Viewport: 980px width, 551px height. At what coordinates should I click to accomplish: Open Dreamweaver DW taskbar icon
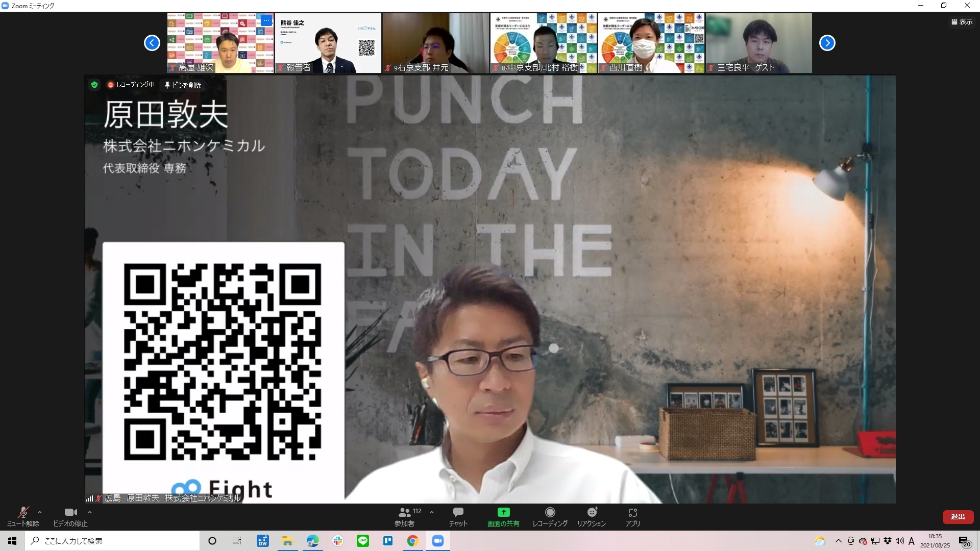click(262, 541)
